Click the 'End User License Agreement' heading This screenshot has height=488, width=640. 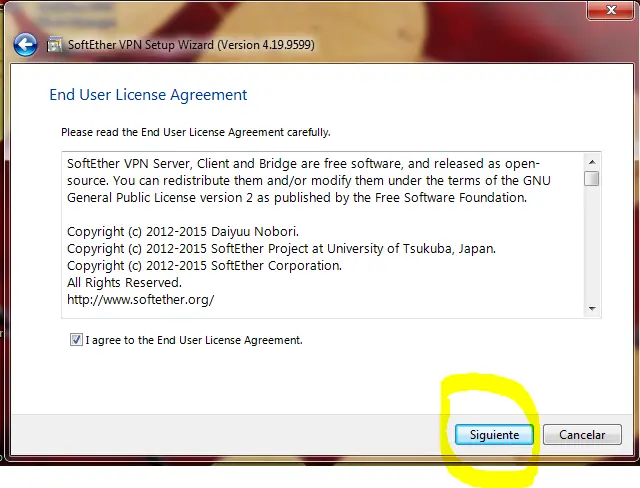[148, 95]
